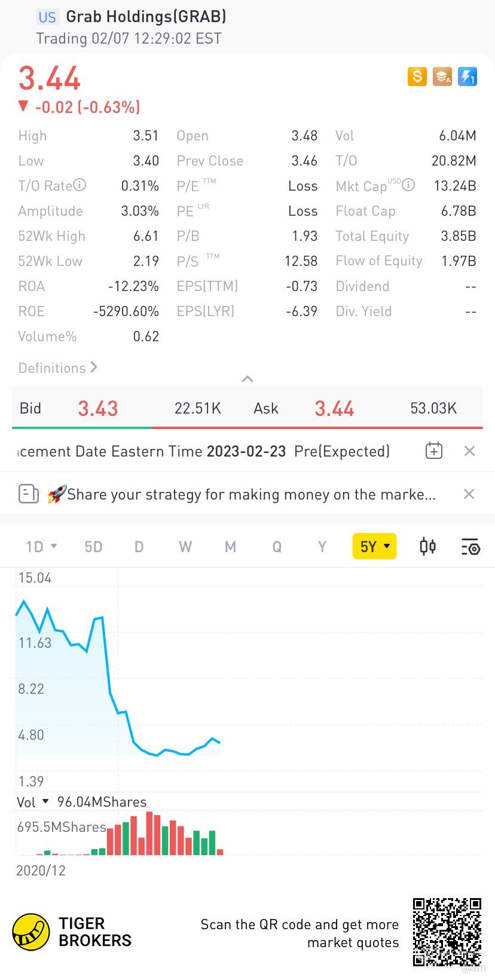
Task: Open the 5Y period dropdown
Action: (x=375, y=546)
